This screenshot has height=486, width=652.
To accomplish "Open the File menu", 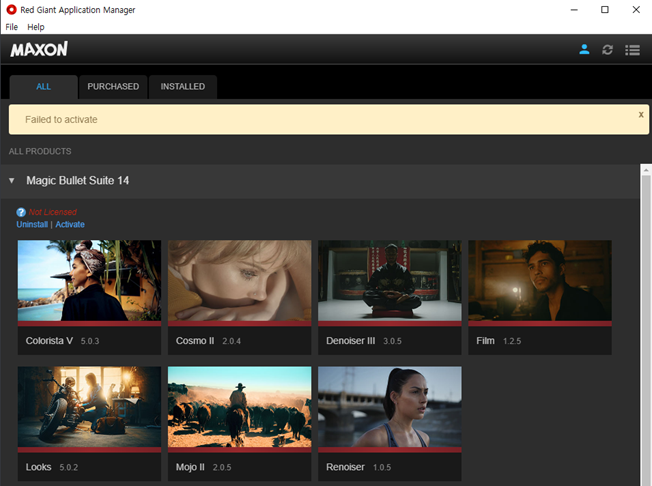I will pyautogui.click(x=11, y=27).
